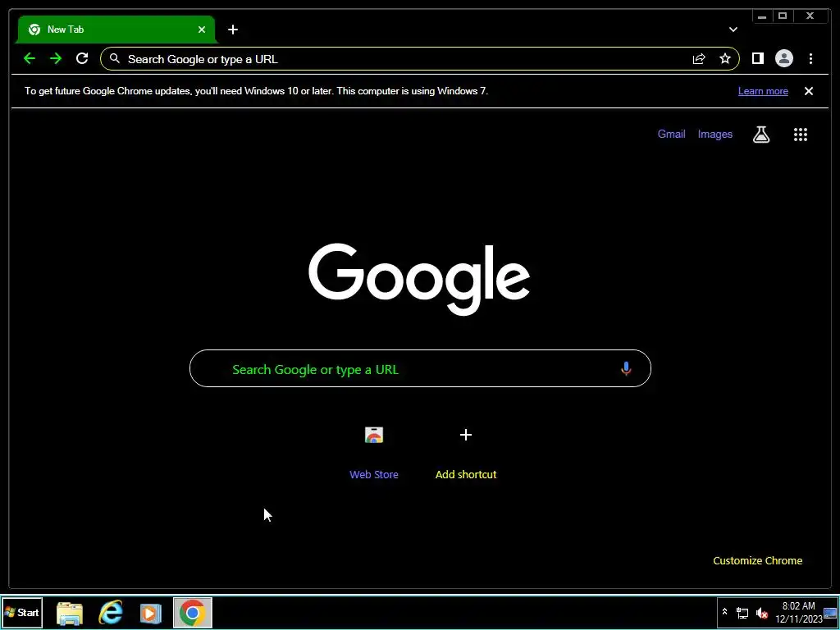Open Chrome's three-dot menu
The height and width of the screenshot is (630, 840).
(x=810, y=58)
